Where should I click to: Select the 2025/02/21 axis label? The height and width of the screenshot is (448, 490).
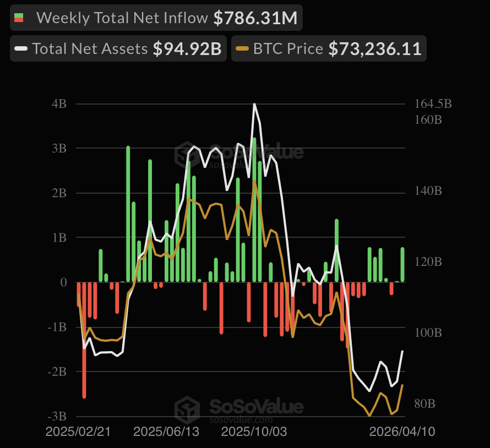(x=78, y=432)
